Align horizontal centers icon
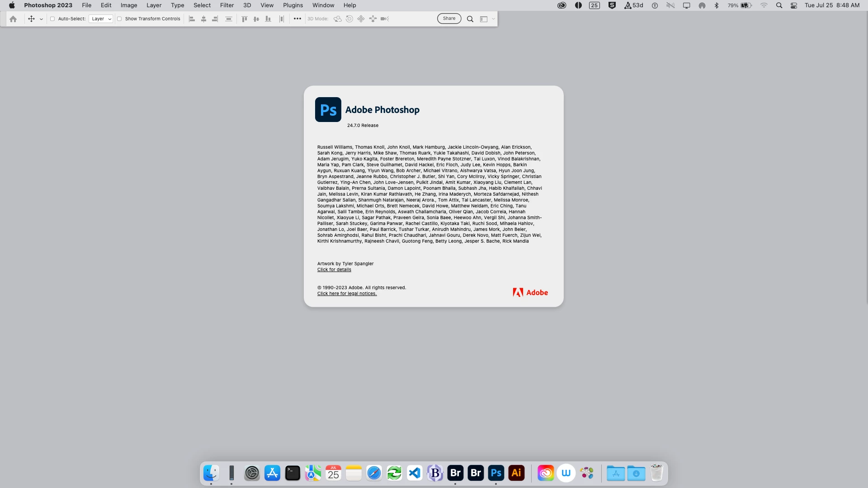 pyautogui.click(x=203, y=19)
